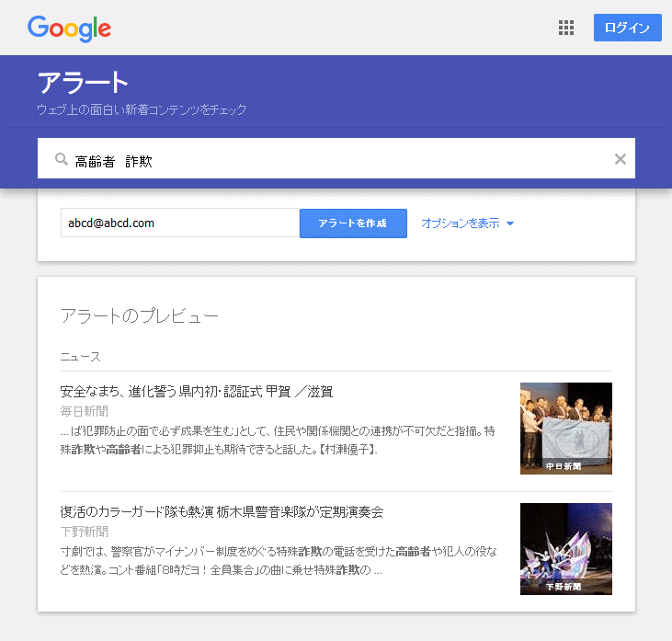Click the magnifier icon in search box
Image resolution: width=672 pixels, height=641 pixels.
(x=62, y=159)
